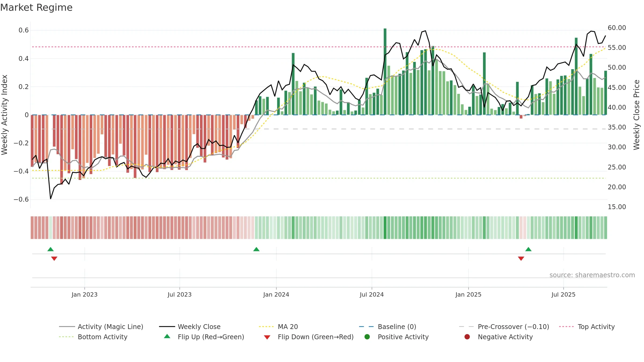This screenshot has width=644, height=362.
Task: Click the Jul 2023 axis label
Action: point(180,295)
